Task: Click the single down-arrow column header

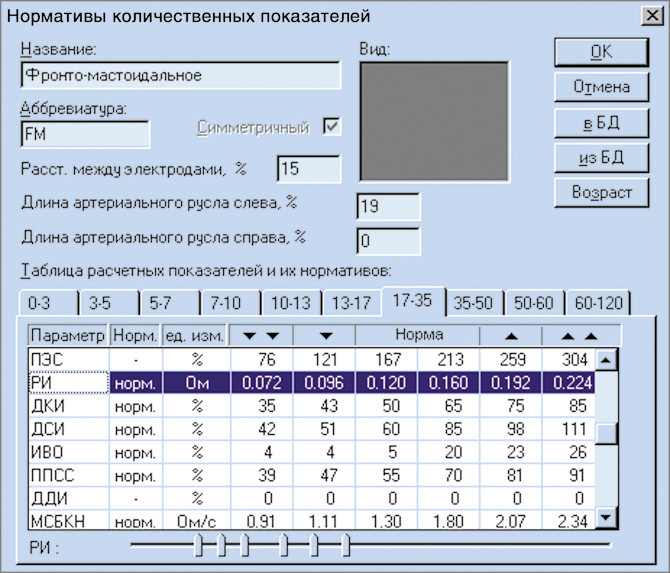Action: click(323, 334)
